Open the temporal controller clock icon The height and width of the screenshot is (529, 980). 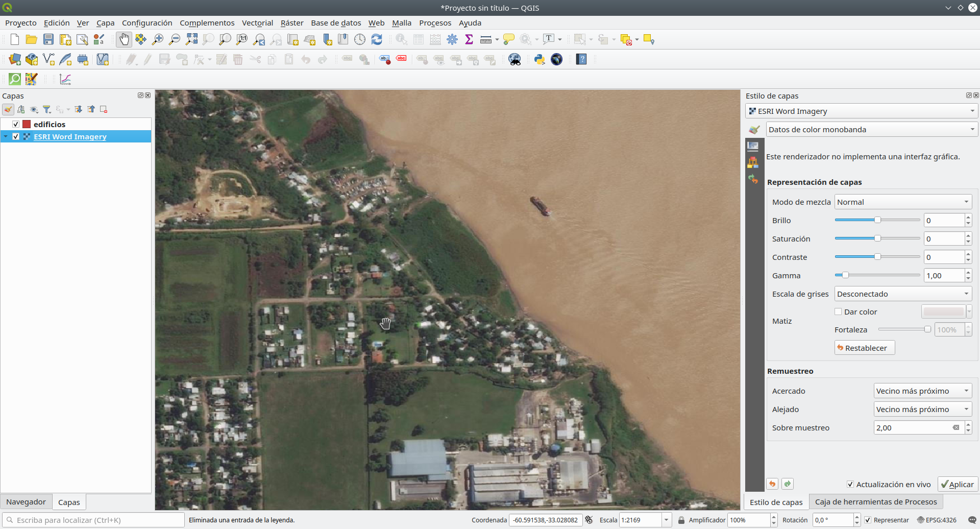pyautogui.click(x=360, y=39)
